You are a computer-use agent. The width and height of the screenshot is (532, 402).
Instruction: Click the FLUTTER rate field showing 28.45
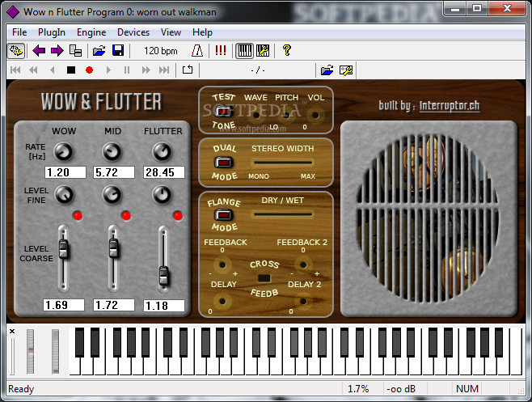[x=164, y=172]
